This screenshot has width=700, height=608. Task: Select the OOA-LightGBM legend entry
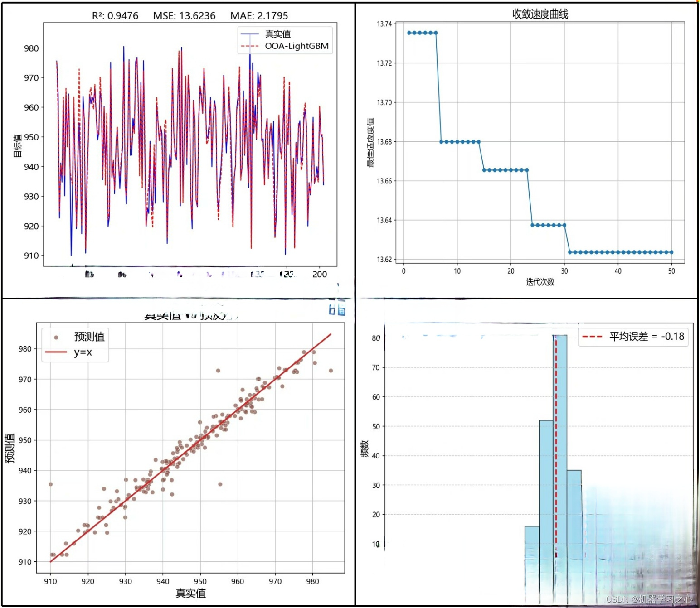pos(285,46)
